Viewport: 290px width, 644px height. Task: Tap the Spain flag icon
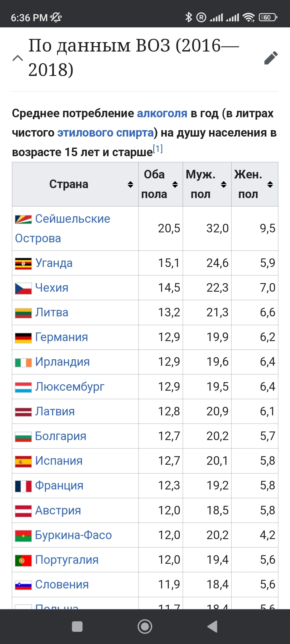[23, 462]
